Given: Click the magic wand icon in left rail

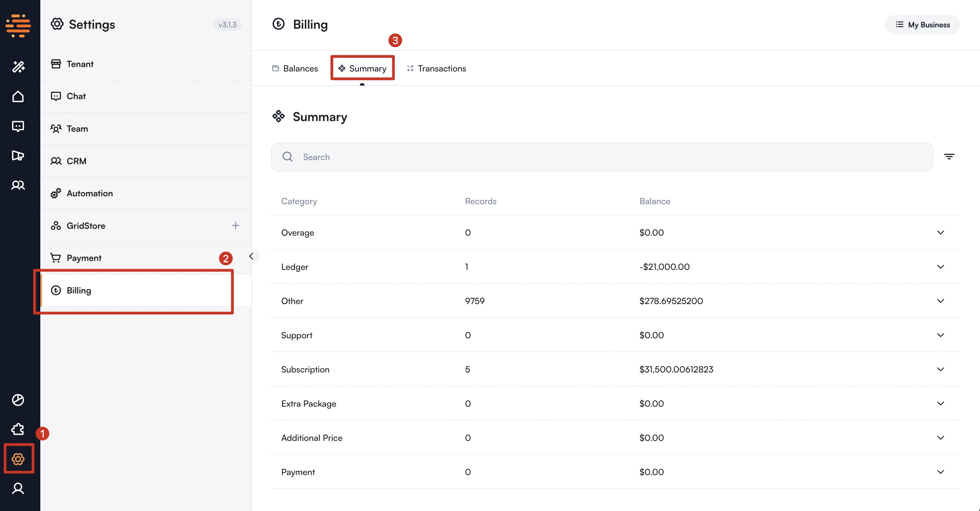Looking at the screenshot, I should click(x=18, y=67).
